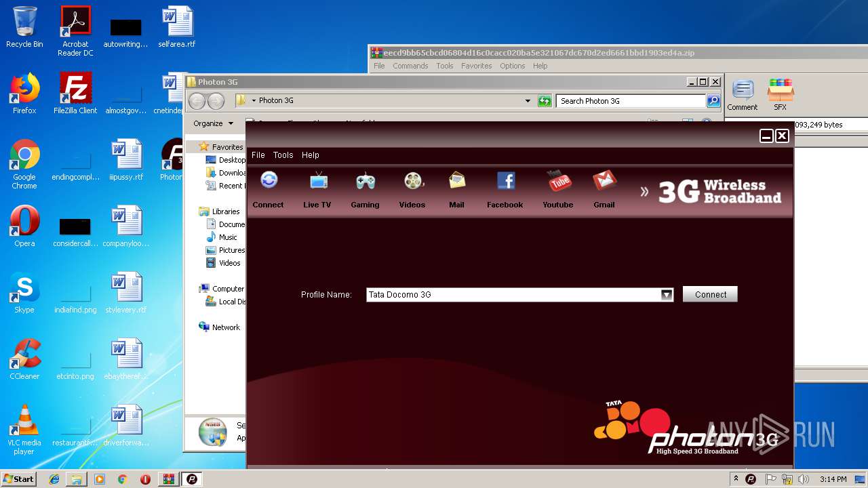Open the Gaming shortcut icon

pos(365,190)
